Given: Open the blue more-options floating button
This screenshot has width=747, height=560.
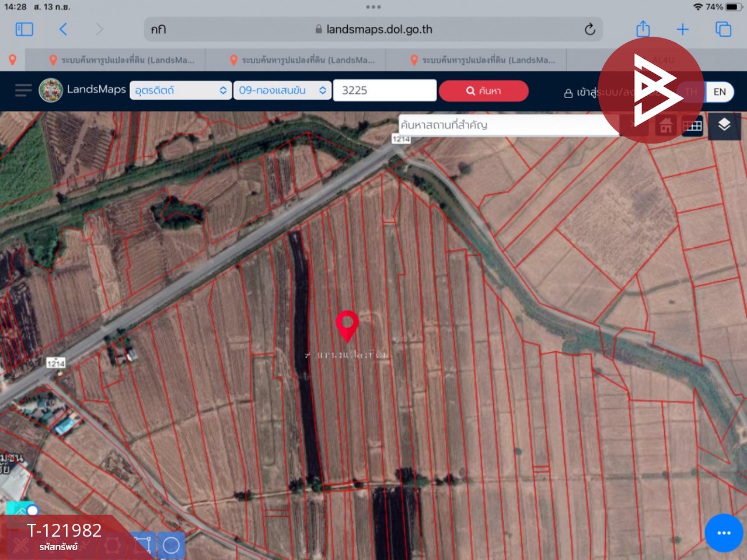Looking at the screenshot, I should coord(724,533).
